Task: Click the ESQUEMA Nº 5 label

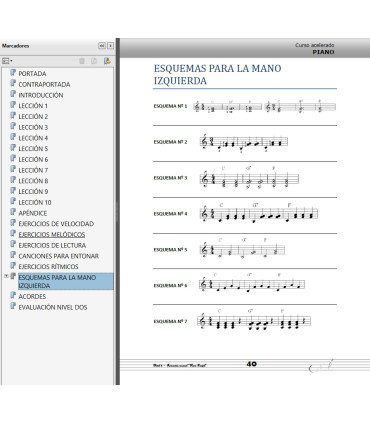Action: (170, 250)
